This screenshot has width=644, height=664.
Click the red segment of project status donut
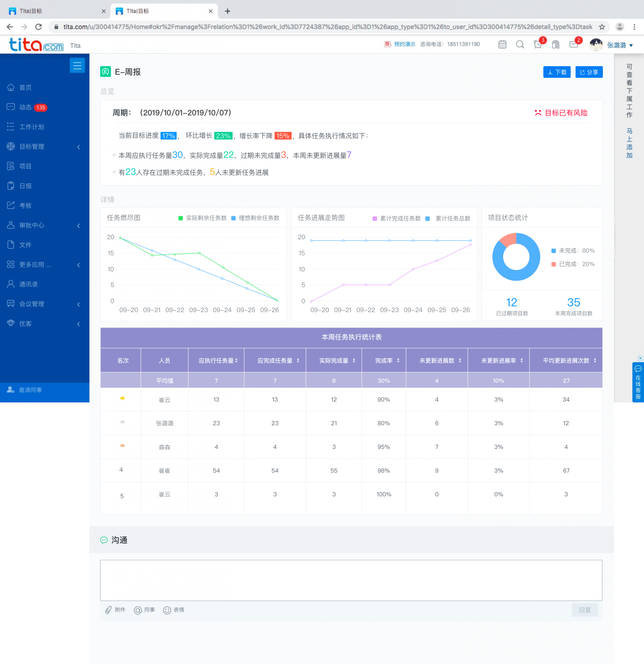(509, 239)
